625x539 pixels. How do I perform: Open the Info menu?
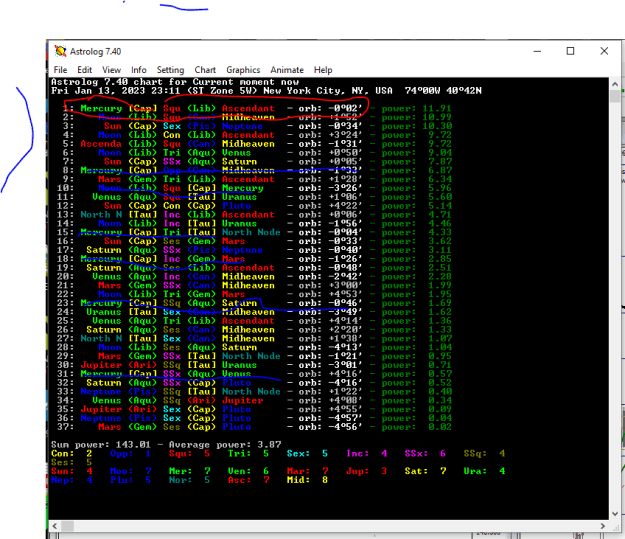pos(139,70)
